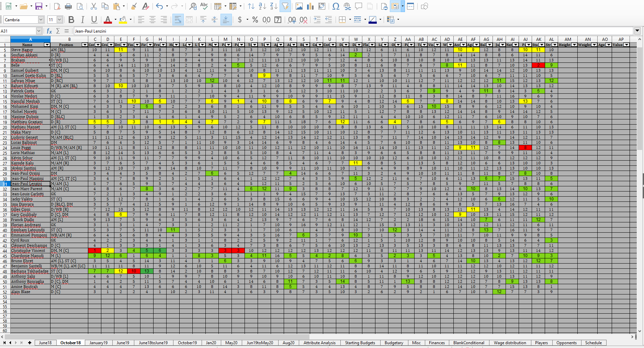Switch to the Attribute Analysis sheet tab
This screenshot has height=348, width=644.
point(319,343)
